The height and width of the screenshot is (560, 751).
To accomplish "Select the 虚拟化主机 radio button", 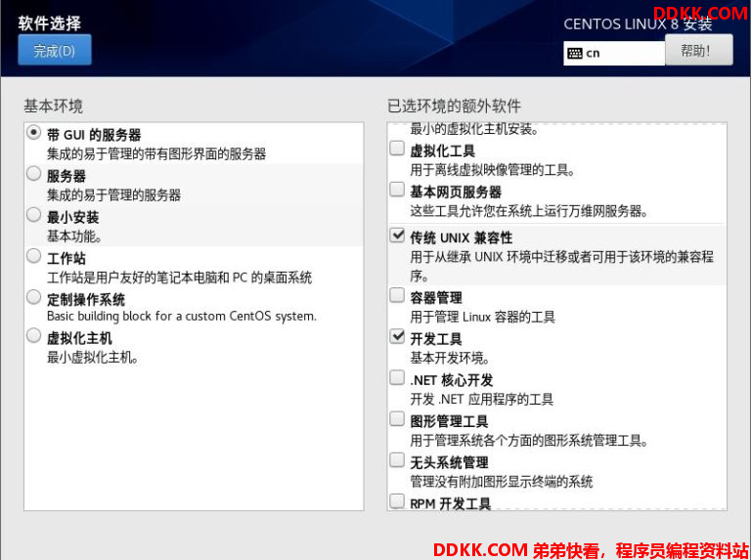I will 33,335.
